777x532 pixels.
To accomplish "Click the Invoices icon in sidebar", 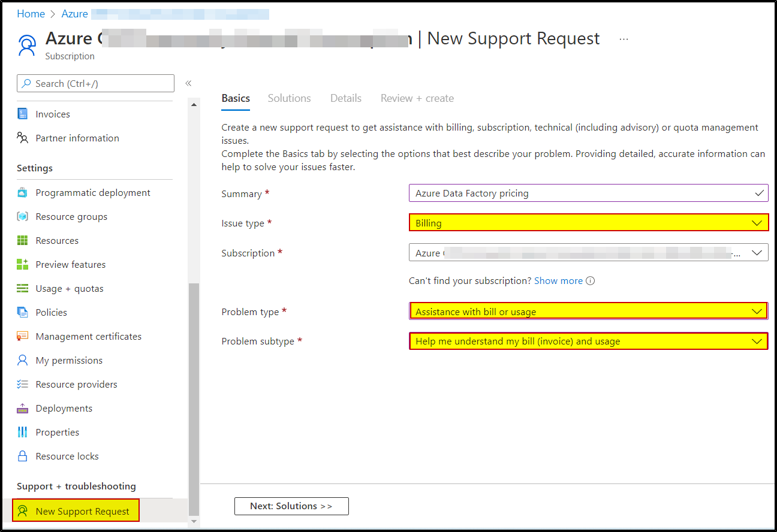I will pos(23,114).
